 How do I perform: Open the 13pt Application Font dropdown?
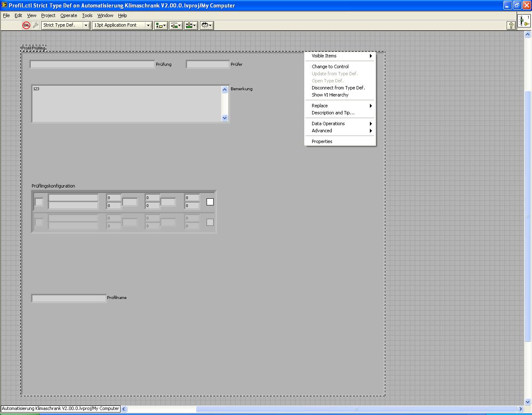[x=122, y=25]
